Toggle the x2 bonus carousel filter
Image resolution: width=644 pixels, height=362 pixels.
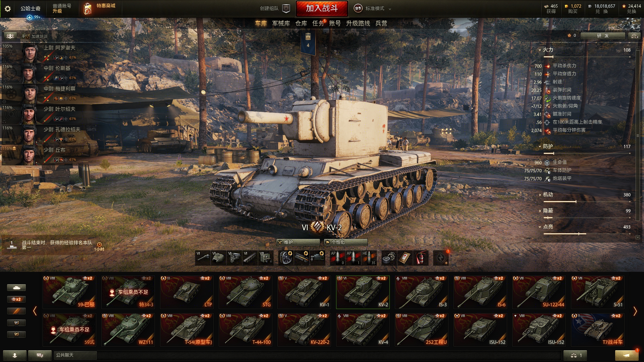[16, 299]
